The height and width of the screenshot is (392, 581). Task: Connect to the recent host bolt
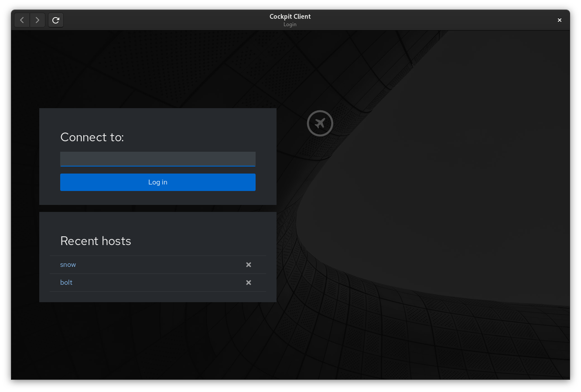click(66, 283)
